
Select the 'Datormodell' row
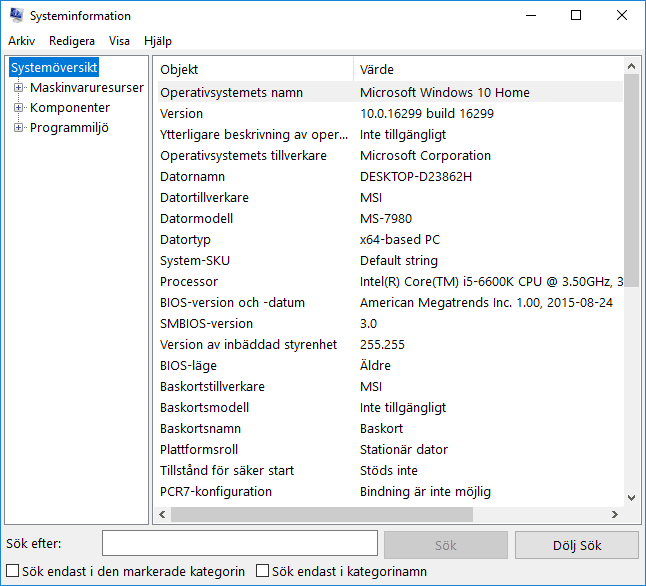click(x=390, y=218)
